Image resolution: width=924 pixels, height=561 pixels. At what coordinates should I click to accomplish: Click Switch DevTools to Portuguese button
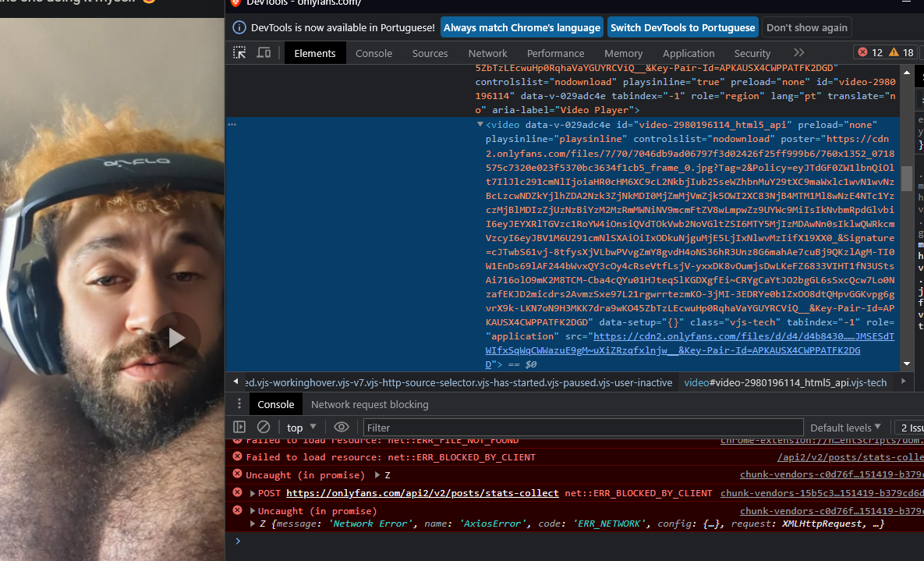pos(682,27)
